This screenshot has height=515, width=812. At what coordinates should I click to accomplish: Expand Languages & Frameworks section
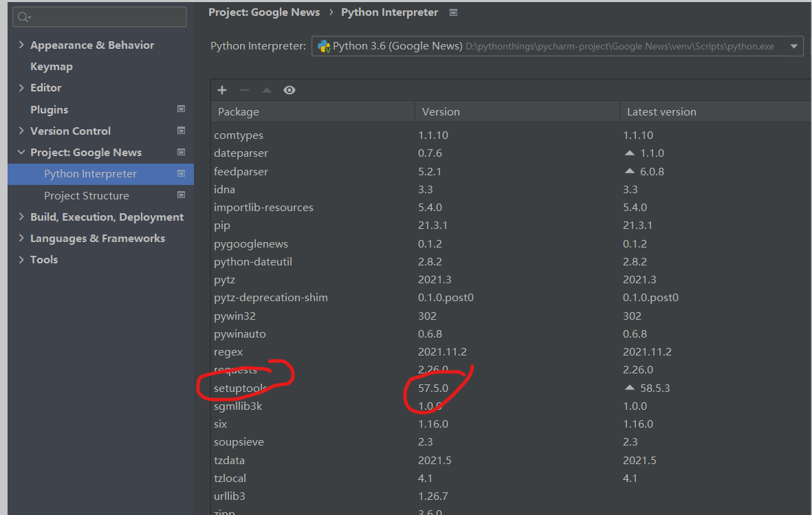point(21,238)
